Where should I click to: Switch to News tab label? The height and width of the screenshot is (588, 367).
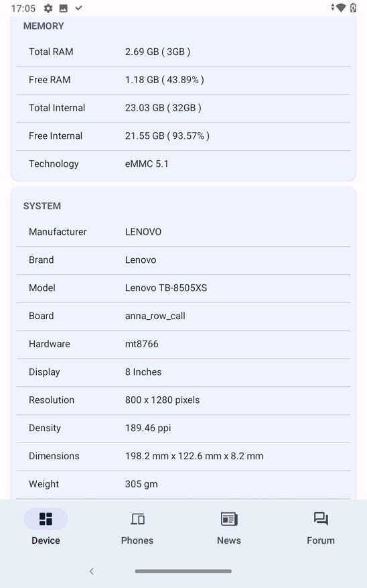tap(229, 540)
